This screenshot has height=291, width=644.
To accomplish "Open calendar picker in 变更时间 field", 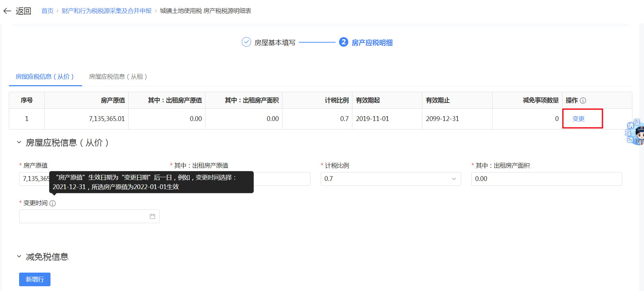I will [152, 216].
